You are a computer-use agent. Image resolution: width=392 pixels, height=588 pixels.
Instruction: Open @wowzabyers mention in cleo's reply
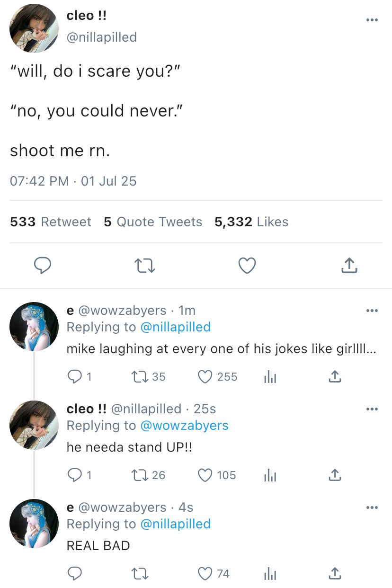point(184,426)
